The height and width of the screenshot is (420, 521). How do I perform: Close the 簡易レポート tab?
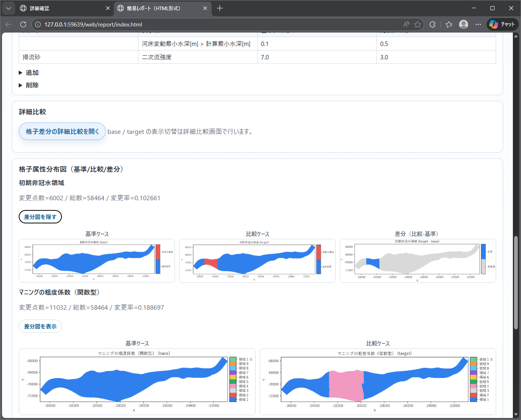205,8
